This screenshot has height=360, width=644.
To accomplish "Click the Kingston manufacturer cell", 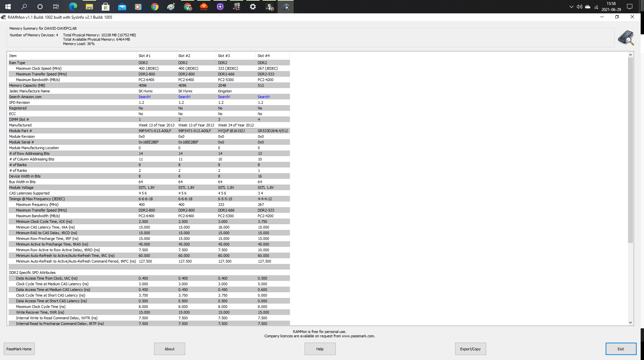I will click(225, 91).
